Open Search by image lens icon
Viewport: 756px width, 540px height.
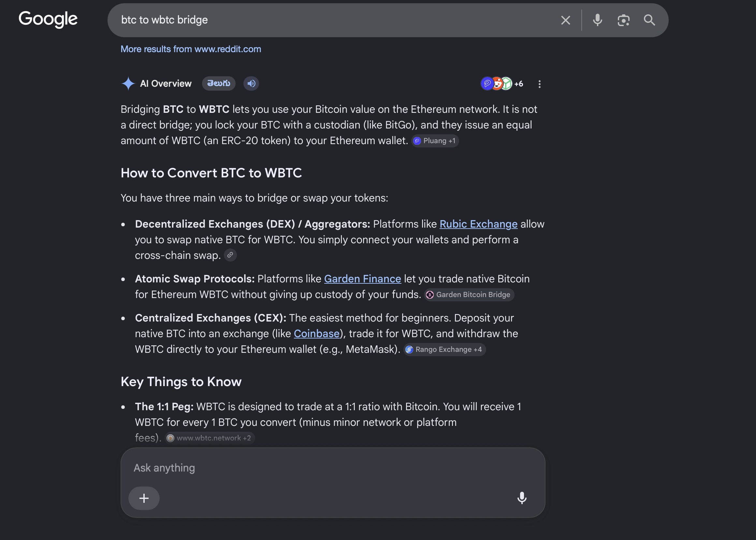623,20
